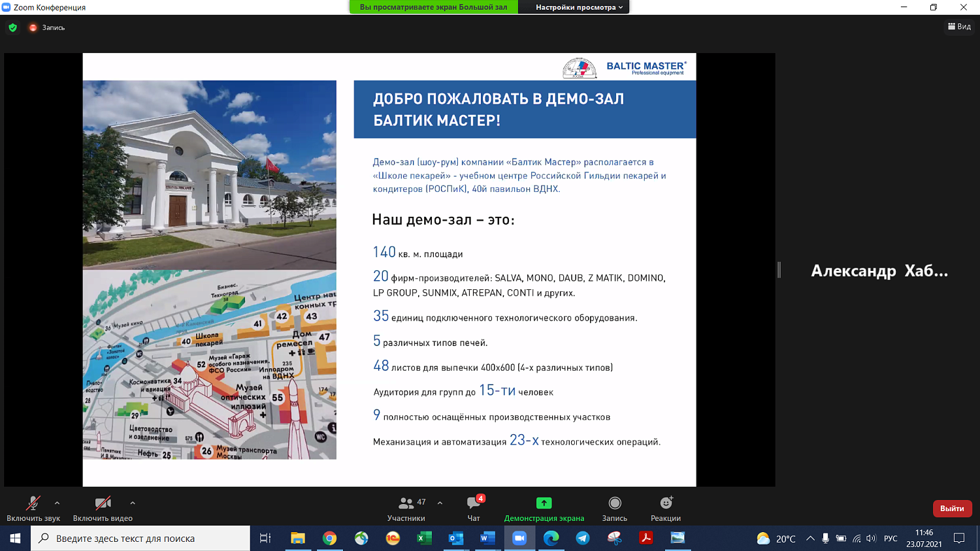Open Adobe Acrobat from taskbar
Screen dimensions: 980x551
click(x=646, y=539)
